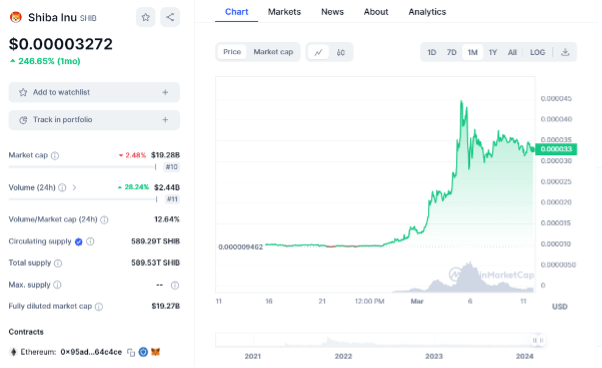Screen dimensions: 602x368
Task: Expand Add to watchlist plus sign
Action: tap(165, 92)
